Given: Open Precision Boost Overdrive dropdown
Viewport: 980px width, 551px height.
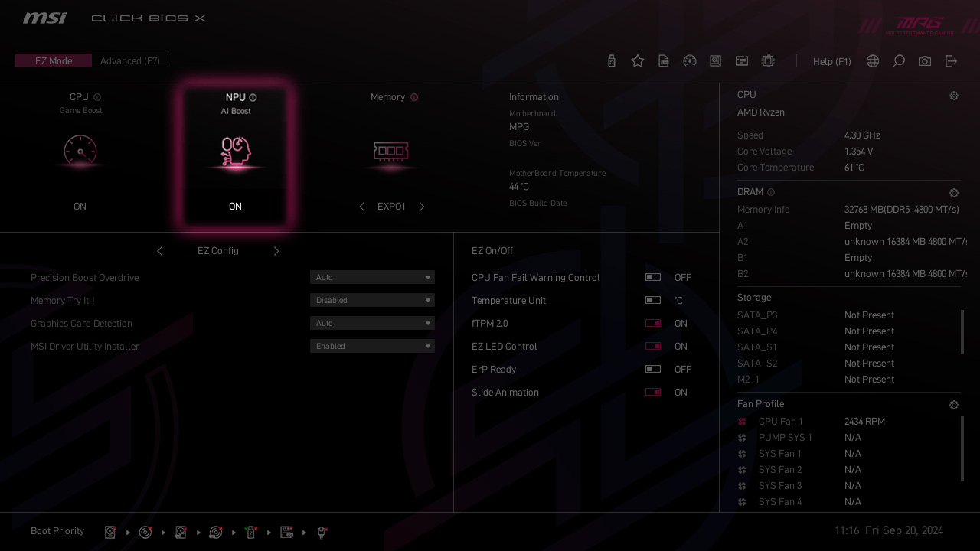Looking at the screenshot, I should point(372,278).
